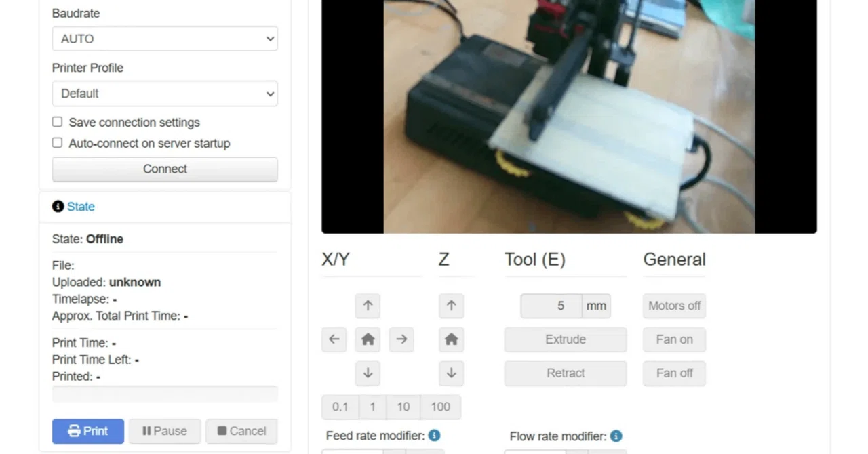Start the job with Print button

(88, 431)
